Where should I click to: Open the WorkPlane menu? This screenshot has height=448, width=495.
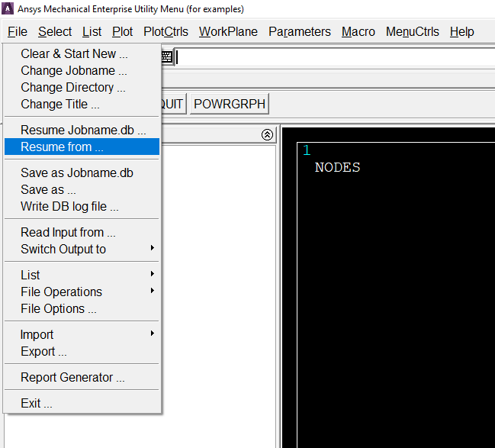[228, 31]
